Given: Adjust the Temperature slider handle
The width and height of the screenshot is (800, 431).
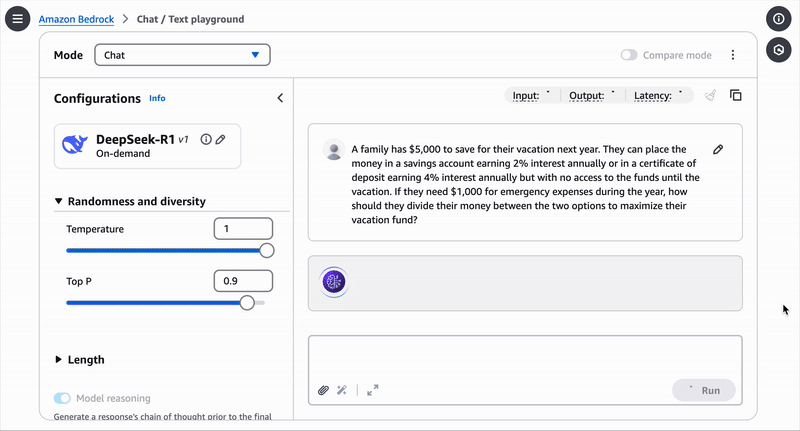Looking at the screenshot, I should coord(266,250).
